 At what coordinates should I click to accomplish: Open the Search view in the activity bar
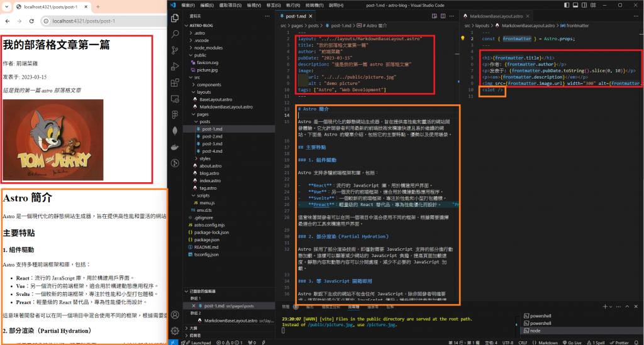click(175, 34)
